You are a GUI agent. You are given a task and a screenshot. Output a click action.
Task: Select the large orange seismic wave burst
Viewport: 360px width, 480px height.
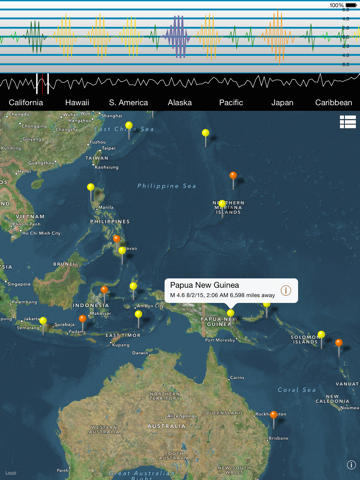[278, 37]
